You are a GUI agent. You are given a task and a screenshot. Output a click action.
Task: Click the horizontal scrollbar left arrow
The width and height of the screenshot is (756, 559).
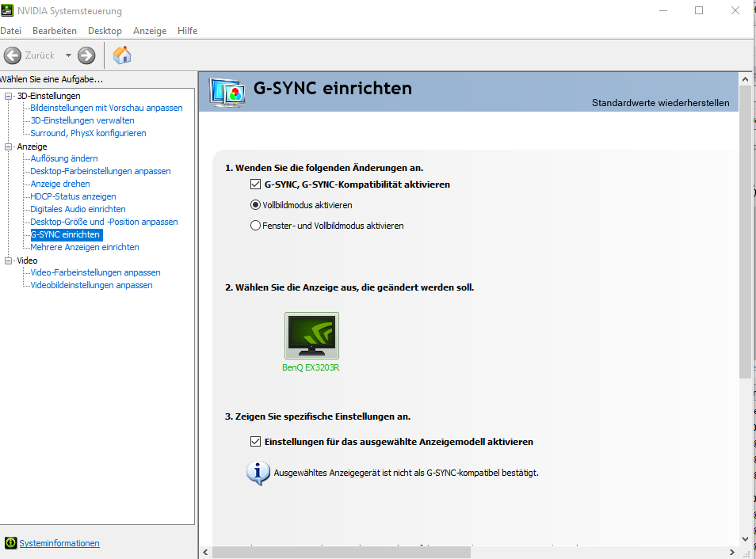pos(206,552)
